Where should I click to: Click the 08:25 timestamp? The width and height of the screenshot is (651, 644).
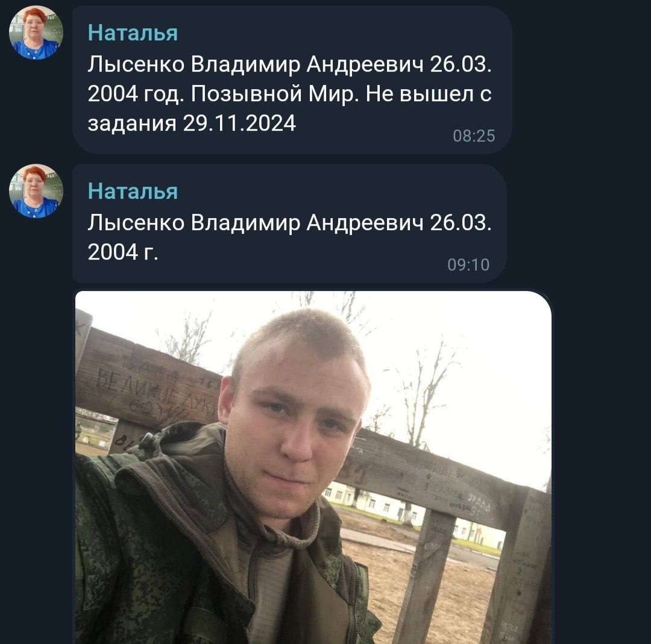click(474, 136)
